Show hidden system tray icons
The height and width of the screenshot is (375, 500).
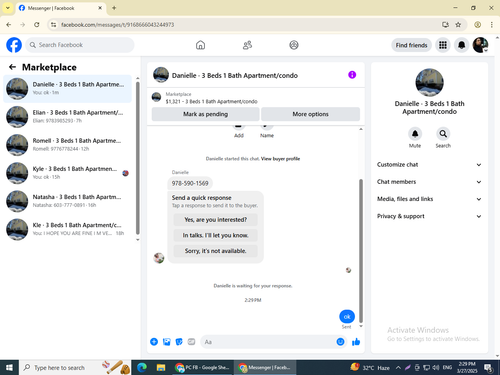pyautogui.click(x=398, y=368)
